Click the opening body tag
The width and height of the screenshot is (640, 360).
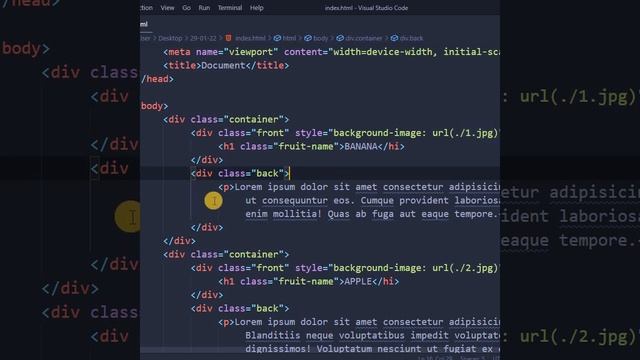pos(155,106)
